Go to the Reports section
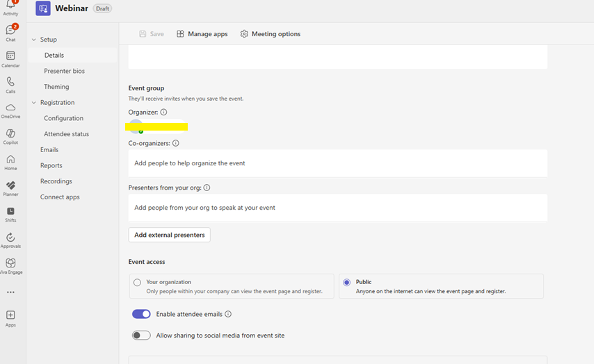Screen dimensions: 598x364 coord(51,165)
